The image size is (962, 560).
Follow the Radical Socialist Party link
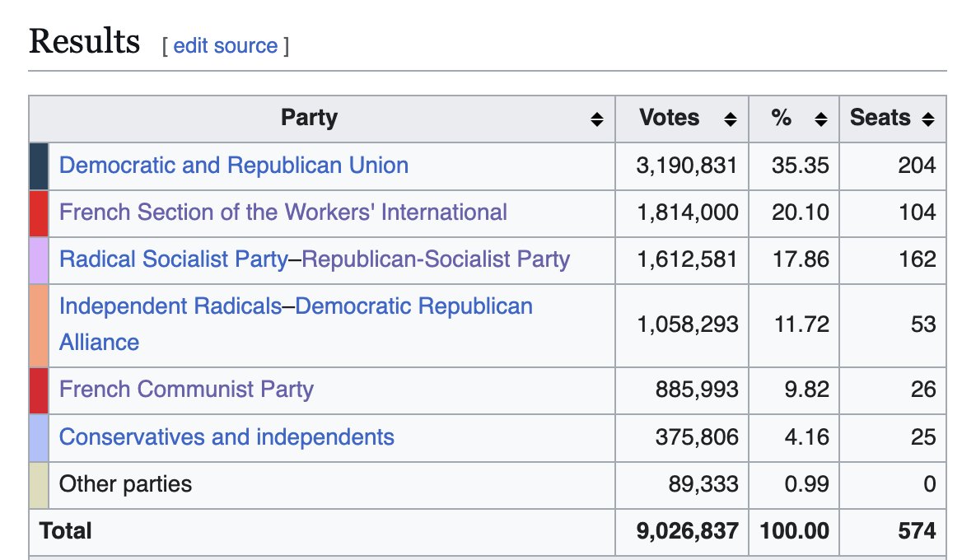pos(174,259)
